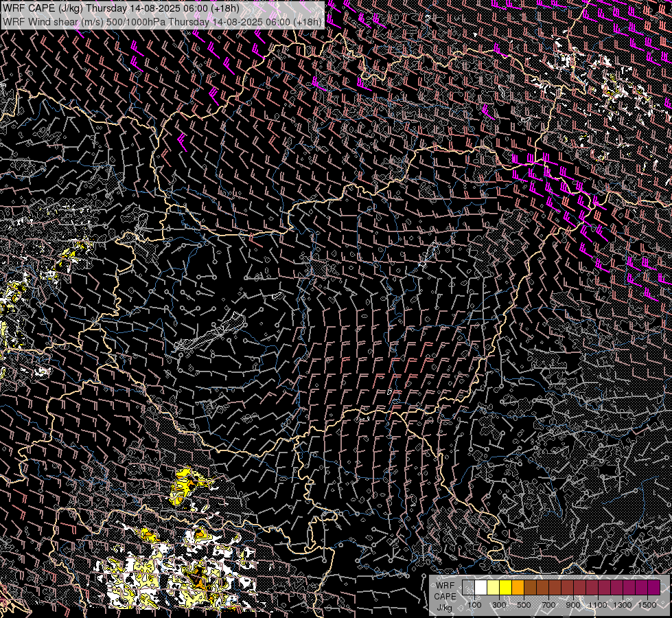Click the '1500' legend value
Viewport: 672px width, 618px height.
click(647, 605)
